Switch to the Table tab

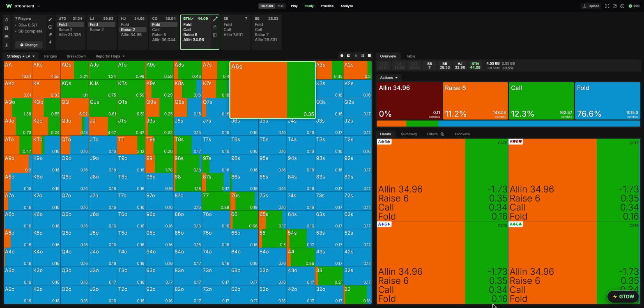(411, 56)
